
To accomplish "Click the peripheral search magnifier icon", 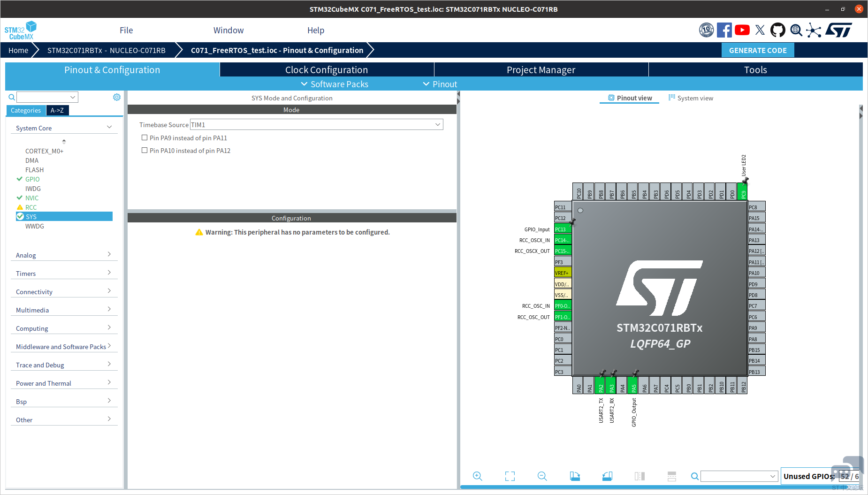I will pyautogui.click(x=12, y=97).
